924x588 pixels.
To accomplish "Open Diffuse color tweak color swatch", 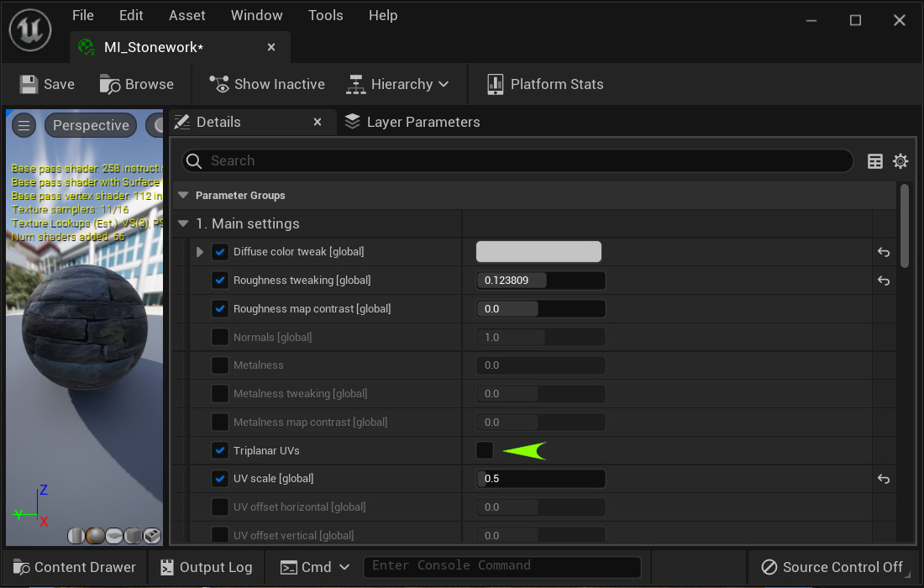I will point(538,252).
